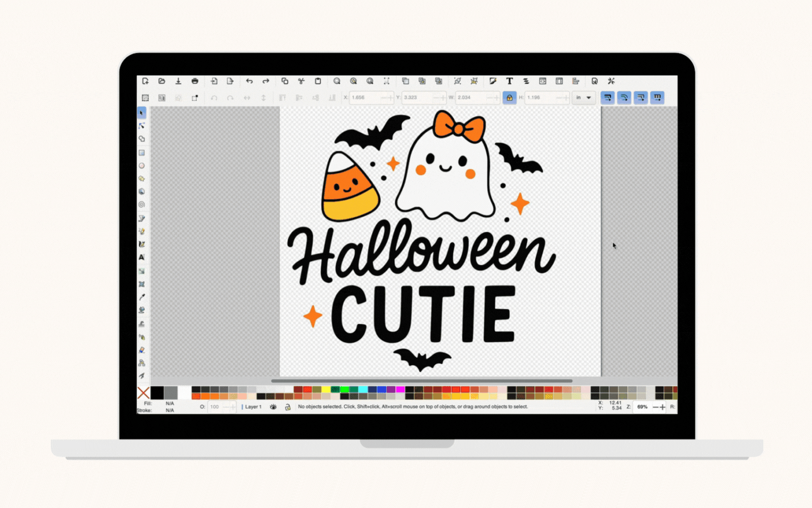This screenshot has height=508, width=812.
Task: Toggle Layer 1 visibility eye icon
Action: tap(273, 407)
